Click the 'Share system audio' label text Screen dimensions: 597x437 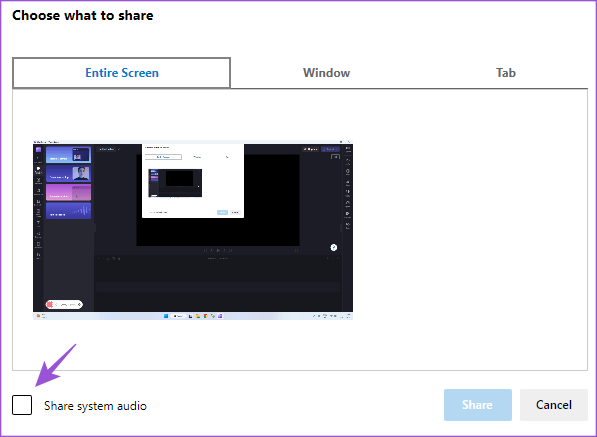pos(95,406)
